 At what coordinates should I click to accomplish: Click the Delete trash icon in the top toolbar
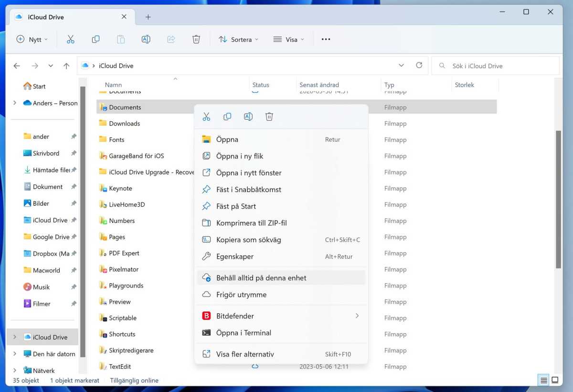[196, 40]
